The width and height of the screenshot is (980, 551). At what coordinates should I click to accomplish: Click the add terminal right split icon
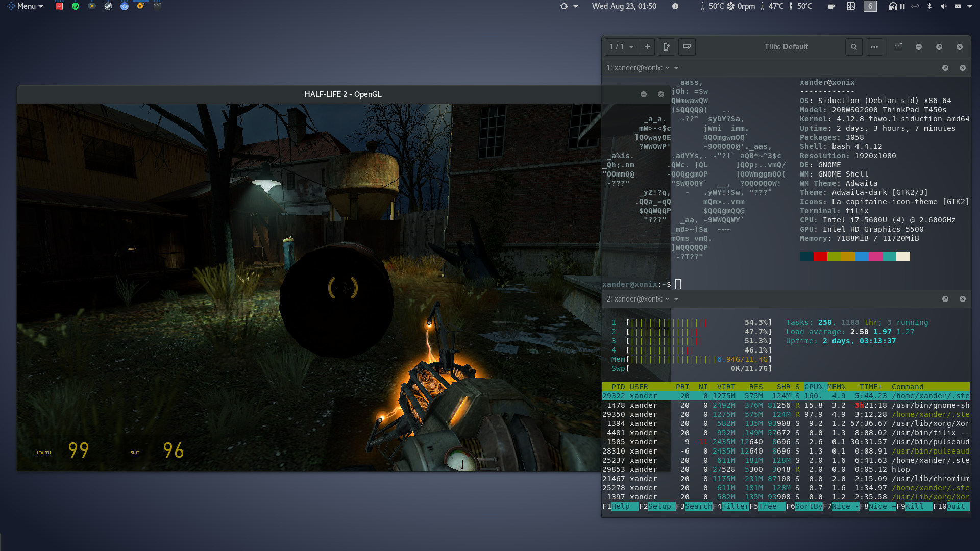(x=666, y=47)
